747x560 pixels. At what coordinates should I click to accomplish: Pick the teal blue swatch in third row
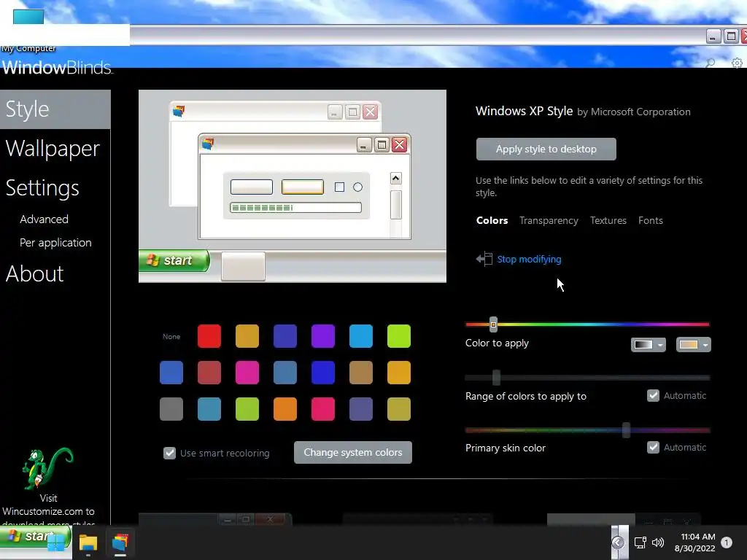click(x=209, y=409)
